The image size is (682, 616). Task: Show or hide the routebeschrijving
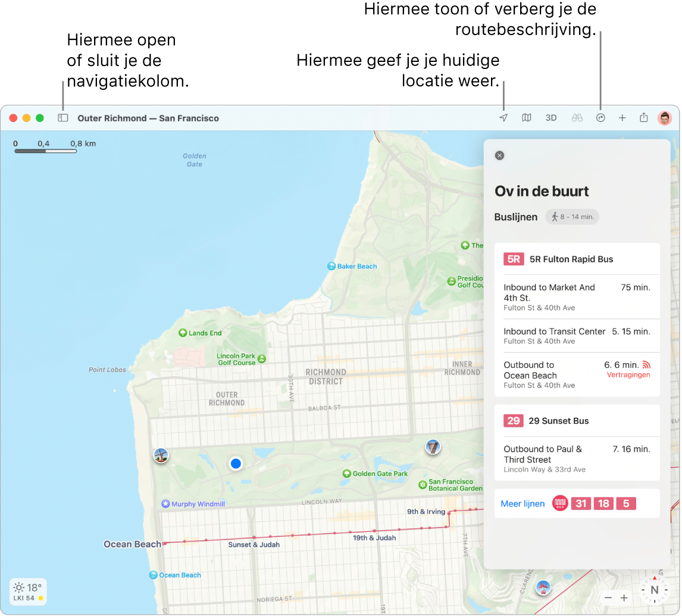pos(600,118)
